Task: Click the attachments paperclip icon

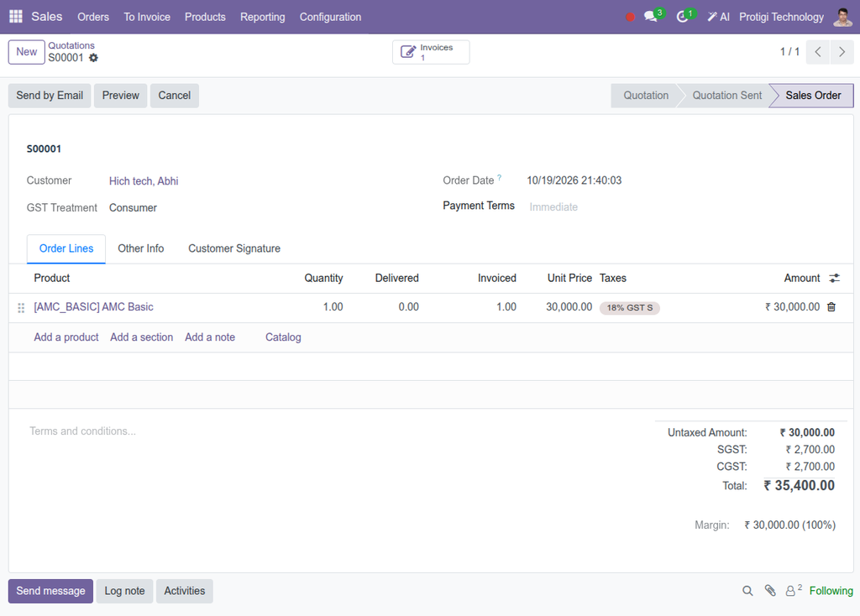Action: 770,590
